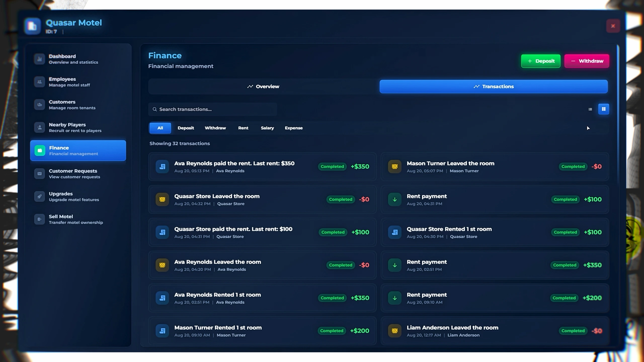Screen dimensions: 644x362
Task: Show only Salary transactions
Action: click(267, 128)
